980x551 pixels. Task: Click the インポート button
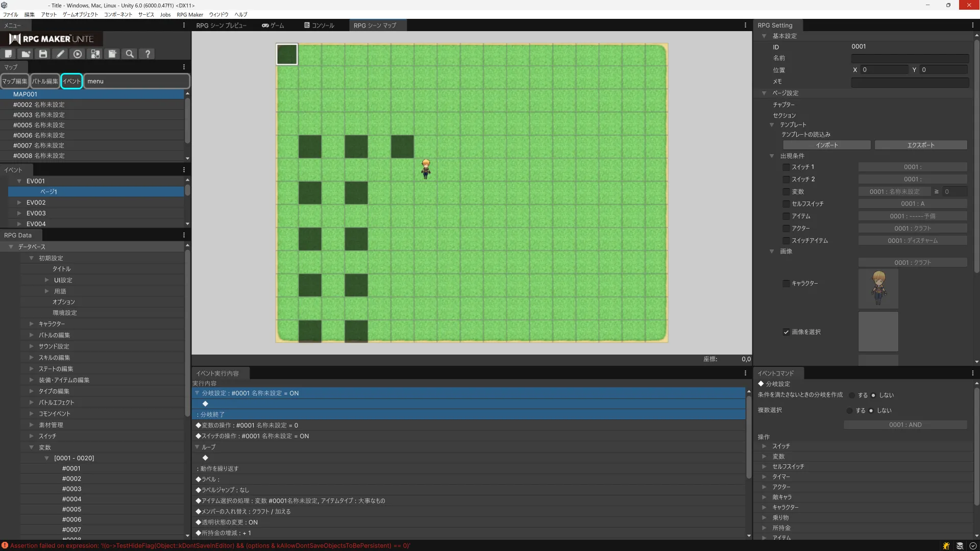826,145
